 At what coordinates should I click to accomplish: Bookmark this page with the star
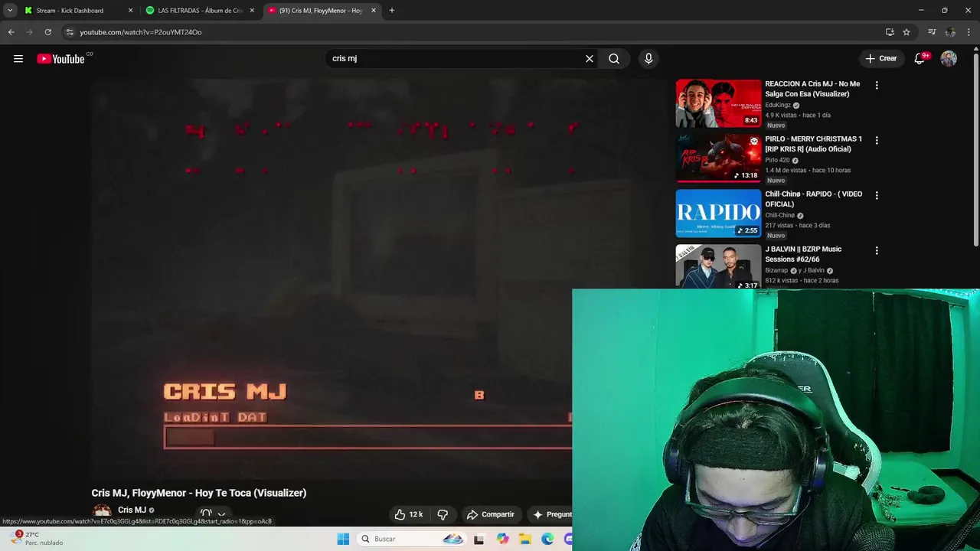906,32
